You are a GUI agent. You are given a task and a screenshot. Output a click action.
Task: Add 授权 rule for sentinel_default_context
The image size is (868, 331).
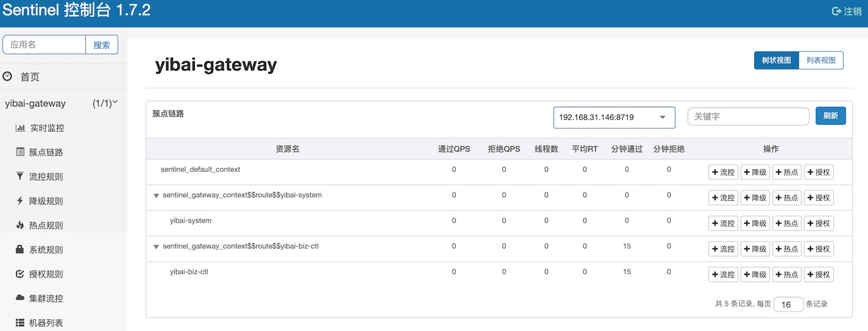819,172
